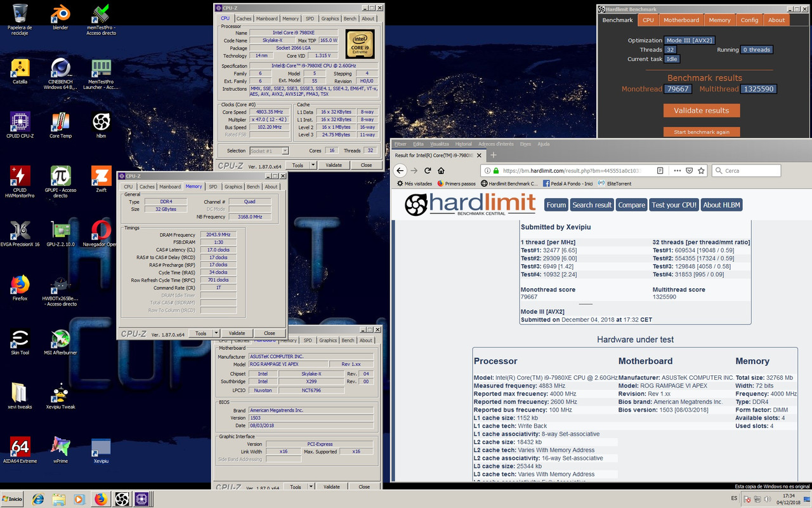Screen dimensions: 812x508
Task: Click Firefox back arrow button
Action: click(x=399, y=170)
